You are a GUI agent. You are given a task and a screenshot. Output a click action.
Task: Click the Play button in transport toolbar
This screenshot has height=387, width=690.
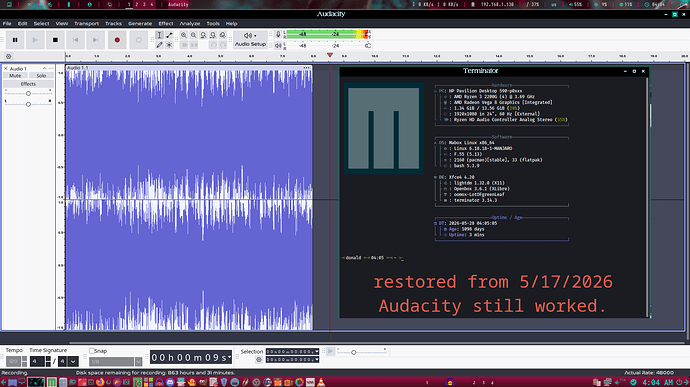pyautogui.click(x=35, y=40)
